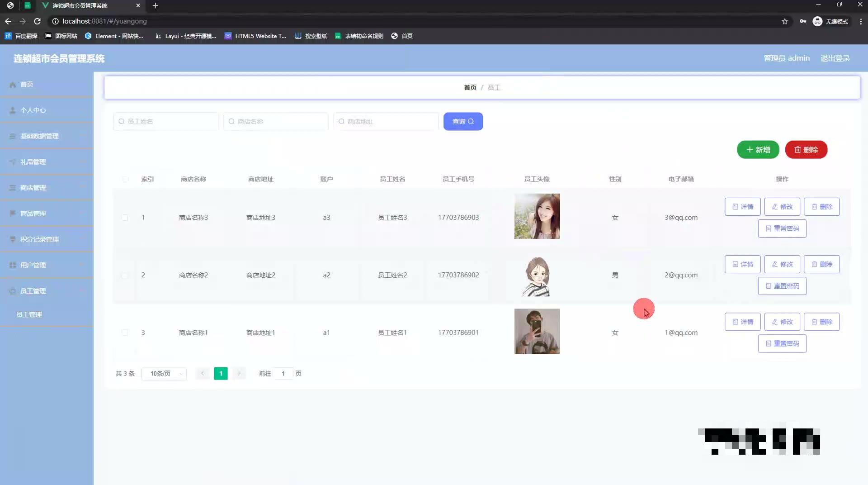Click the browser forward arrow
This screenshot has height=485, width=868.
coord(23,21)
